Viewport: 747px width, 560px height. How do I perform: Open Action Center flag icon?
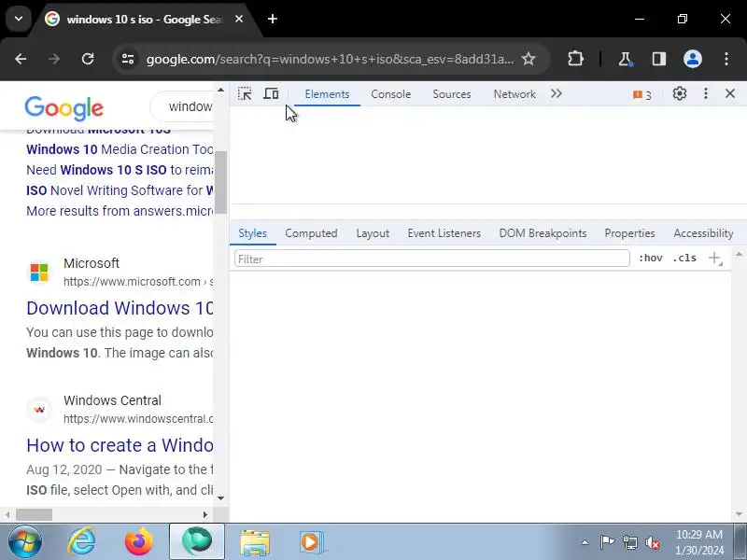pyautogui.click(x=607, y=542)
